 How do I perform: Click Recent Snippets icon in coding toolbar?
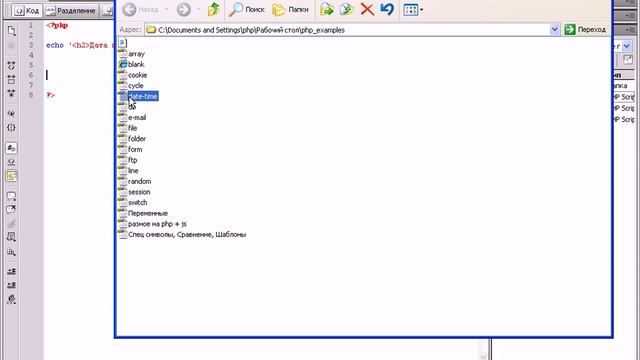11,236
